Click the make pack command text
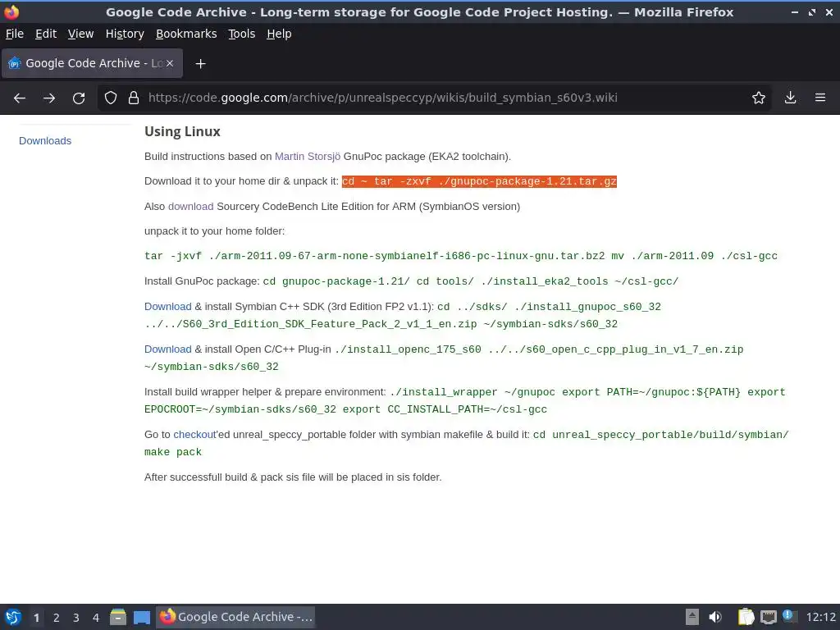 (173, 452)
